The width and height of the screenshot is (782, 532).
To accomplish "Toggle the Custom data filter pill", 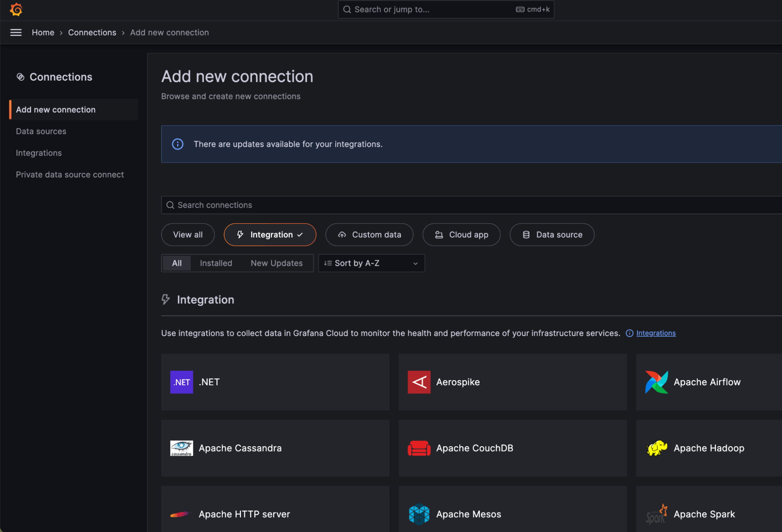I will [x=369, y=235].
